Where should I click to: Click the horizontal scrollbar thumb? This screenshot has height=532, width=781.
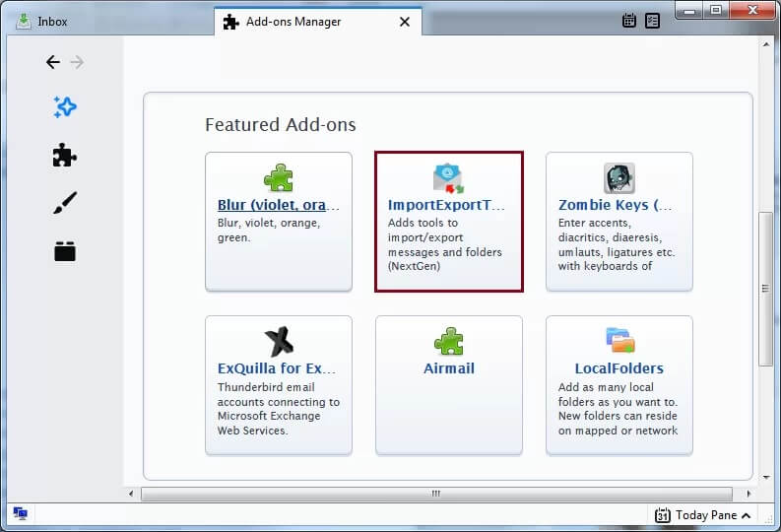436,494
